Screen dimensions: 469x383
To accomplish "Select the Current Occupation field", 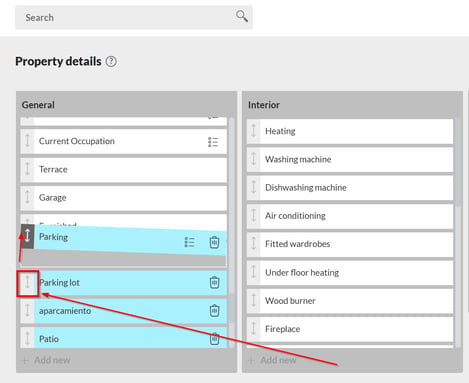I will point(124,141).
